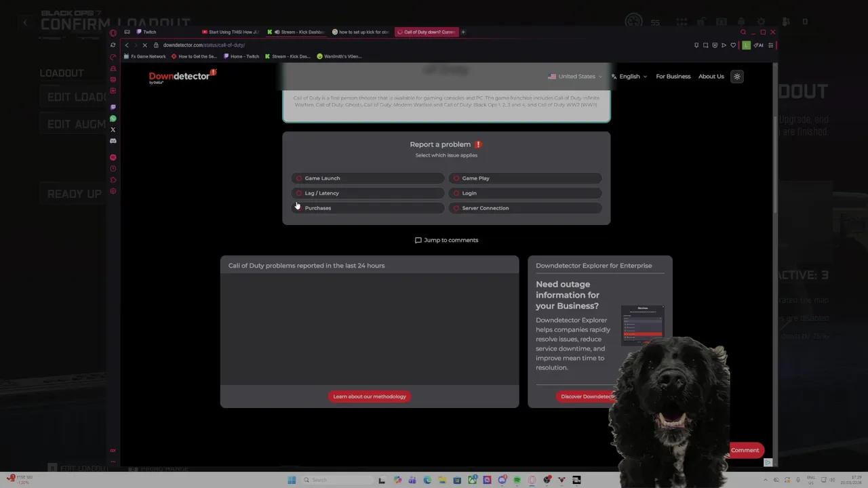Open Microsoft Edge from the taskbar
The width and height of the screenshot is (868, 488).
(x=427, y=480)
